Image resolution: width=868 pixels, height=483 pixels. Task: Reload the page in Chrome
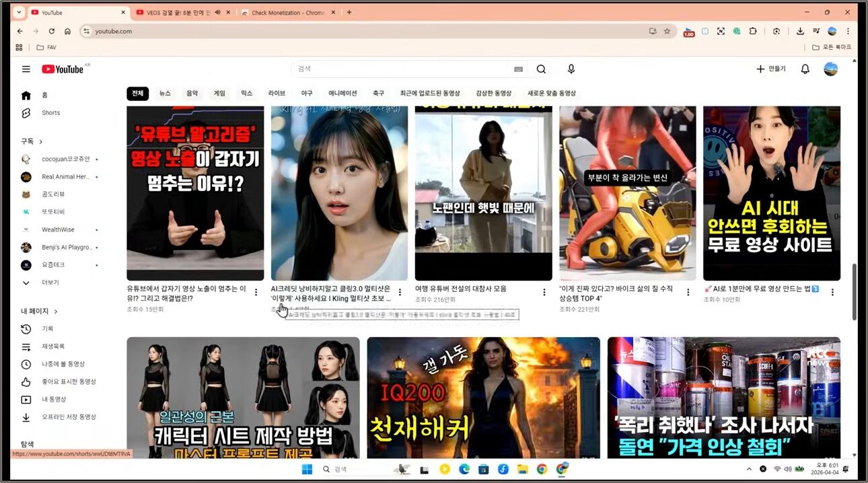tap(52, 31)
